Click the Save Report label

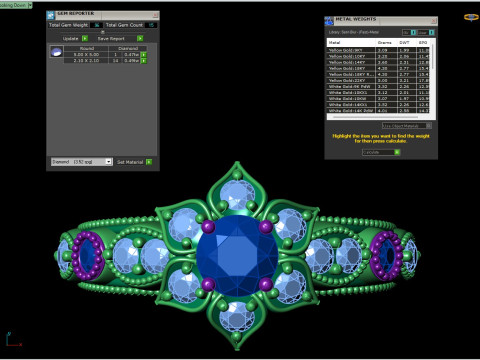111,39
